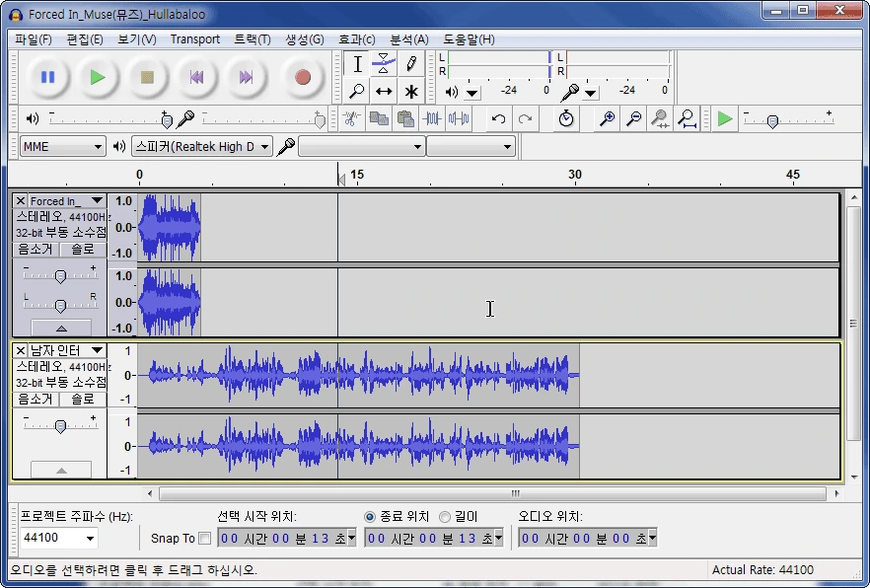Select the Envelope tool
Image resolution: width=870 pixels, height=588 pixels.
[x=384, y=64]
